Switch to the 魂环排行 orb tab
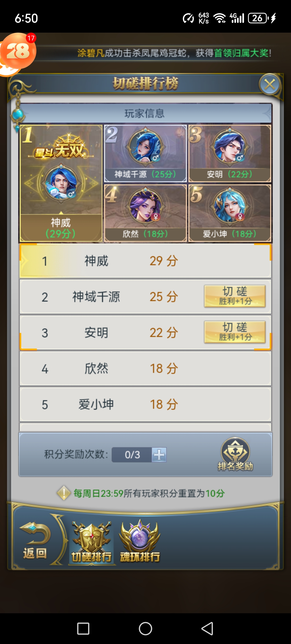 coord(140,542)
